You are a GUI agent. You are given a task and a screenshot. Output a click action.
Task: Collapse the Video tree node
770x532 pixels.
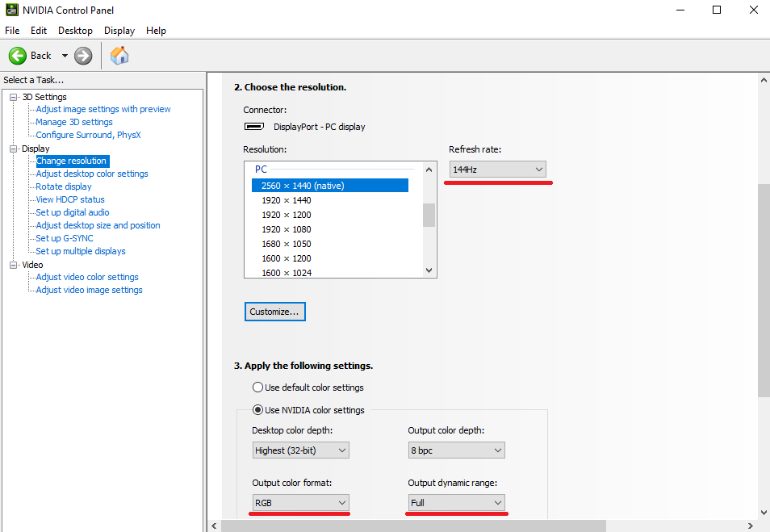[13, 266]
